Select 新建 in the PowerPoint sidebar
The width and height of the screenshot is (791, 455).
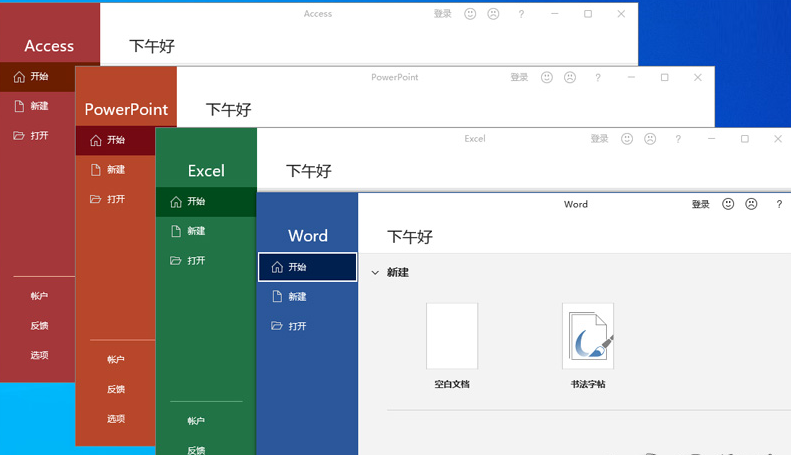pos(116,170)
